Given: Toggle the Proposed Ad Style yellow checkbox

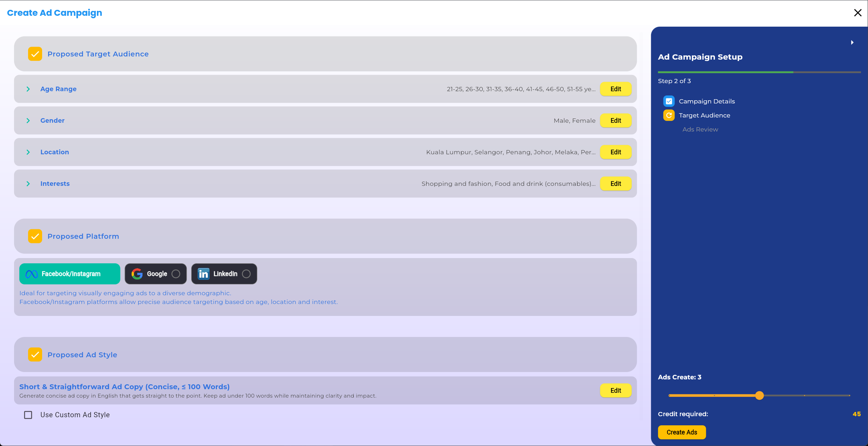Looking at the screenshot, I should pos(35,355).
